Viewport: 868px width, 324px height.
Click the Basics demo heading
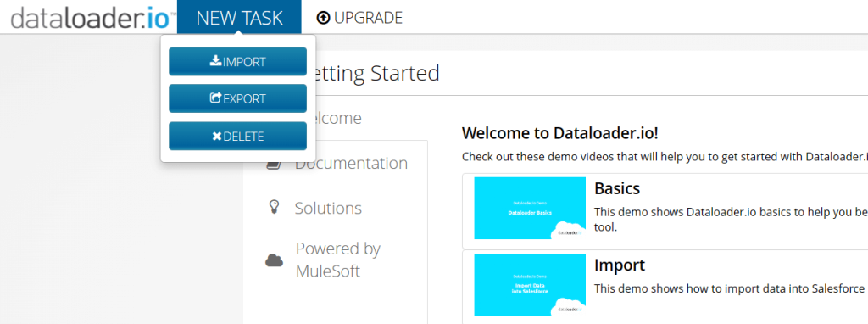(x=617, y=189)
